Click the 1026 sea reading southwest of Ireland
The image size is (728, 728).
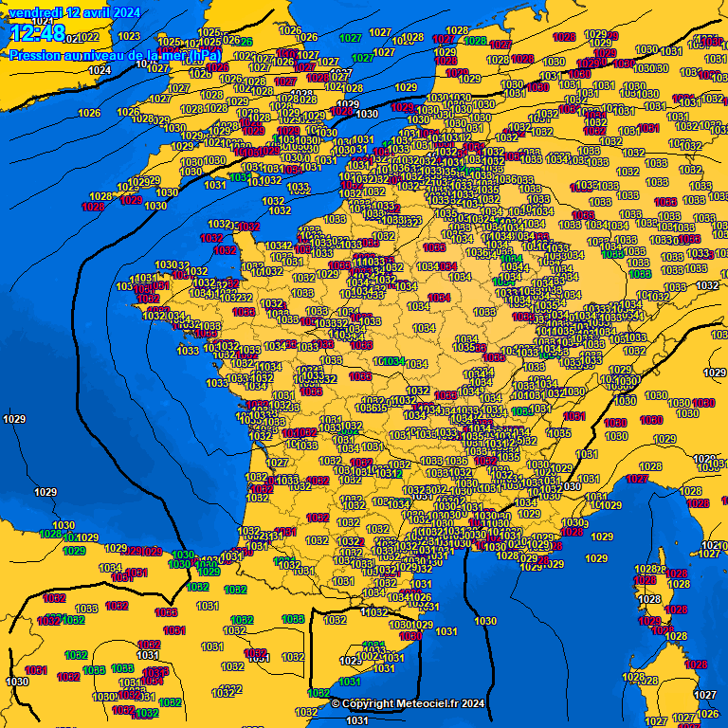(x=89, y=113)
